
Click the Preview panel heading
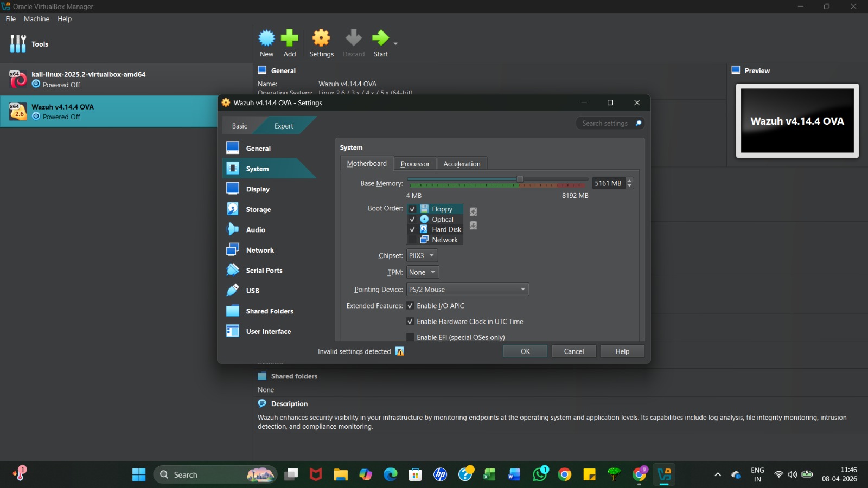[x=757, y=70]
